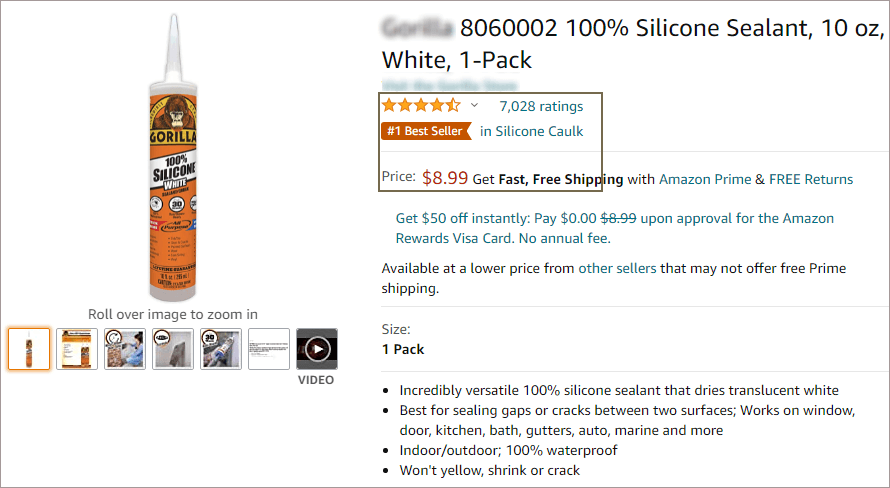Show the fifth thumbnail with caulk gun application
Image resolution: width=890 pixels, height=488 pixels.
[x=221, y=349]
